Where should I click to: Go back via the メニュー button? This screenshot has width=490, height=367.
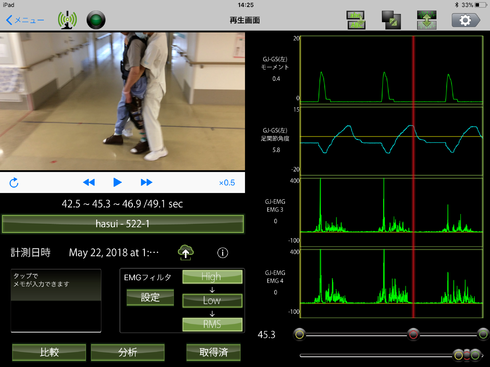click(25, 20)
